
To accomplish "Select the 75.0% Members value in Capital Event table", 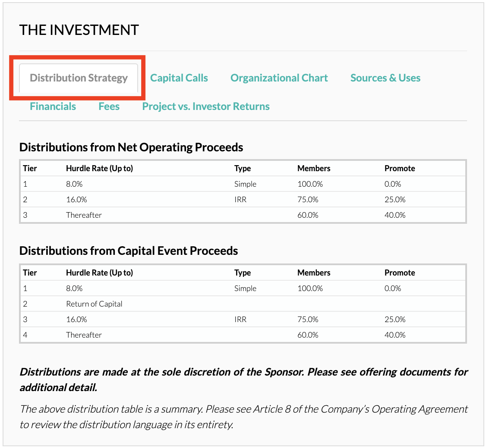I will pyautogui.click(x=308, y=320).
